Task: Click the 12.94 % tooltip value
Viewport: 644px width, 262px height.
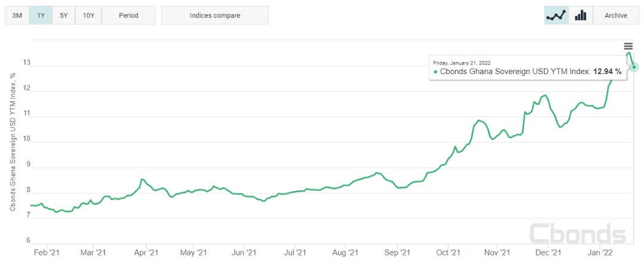Action: click(607, 72)
